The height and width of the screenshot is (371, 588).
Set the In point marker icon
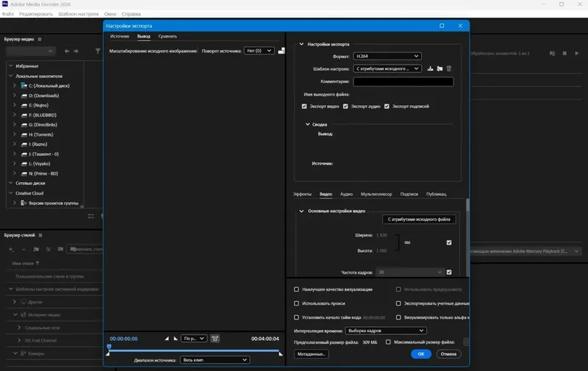pos(167,339)
